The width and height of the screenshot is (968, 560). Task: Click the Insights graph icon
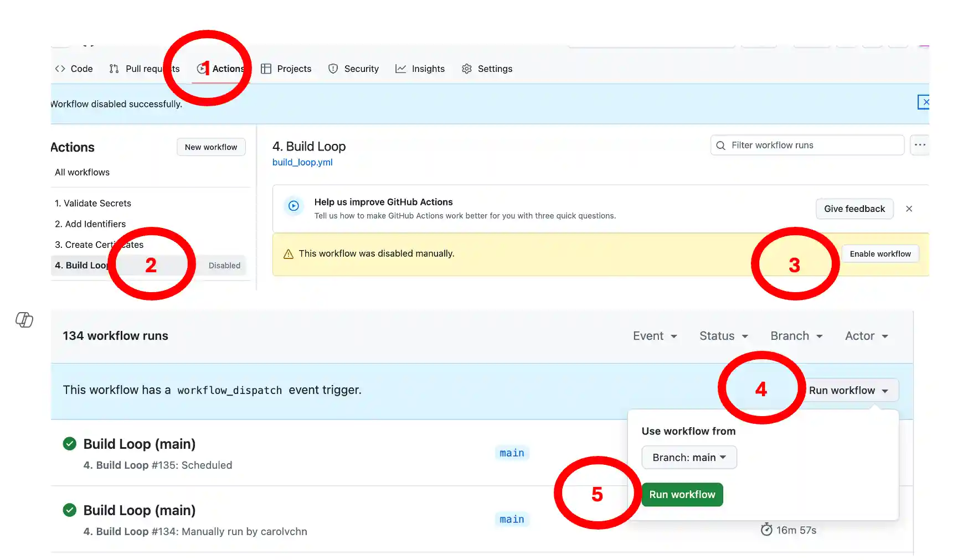tap(400, 69)
